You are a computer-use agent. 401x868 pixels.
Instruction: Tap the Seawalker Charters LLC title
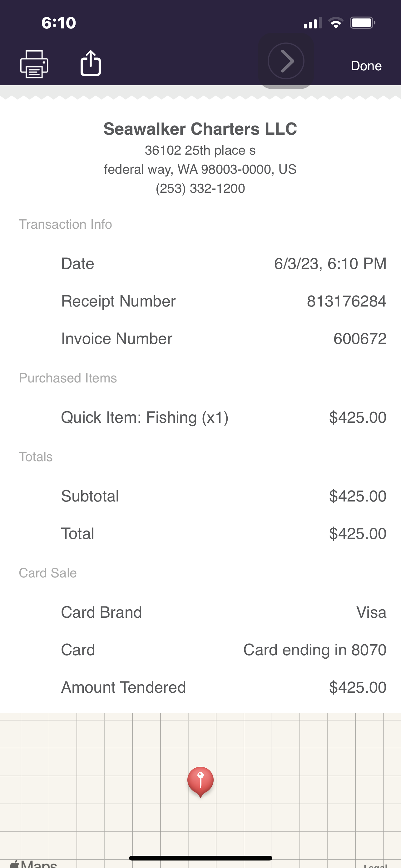point(200,129)
